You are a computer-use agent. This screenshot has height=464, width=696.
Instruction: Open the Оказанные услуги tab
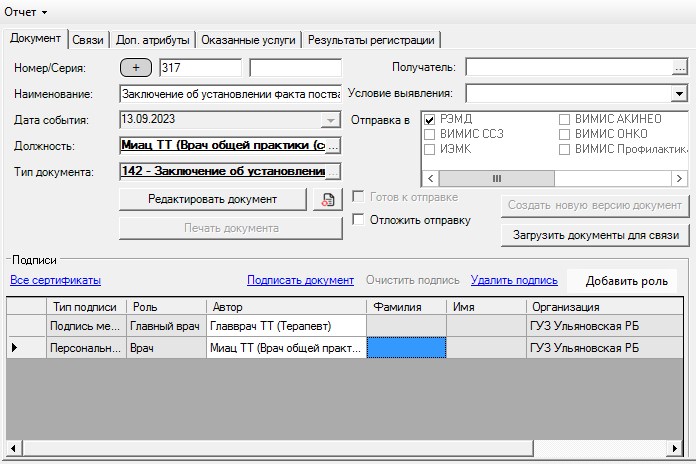[x=248, y=40]
